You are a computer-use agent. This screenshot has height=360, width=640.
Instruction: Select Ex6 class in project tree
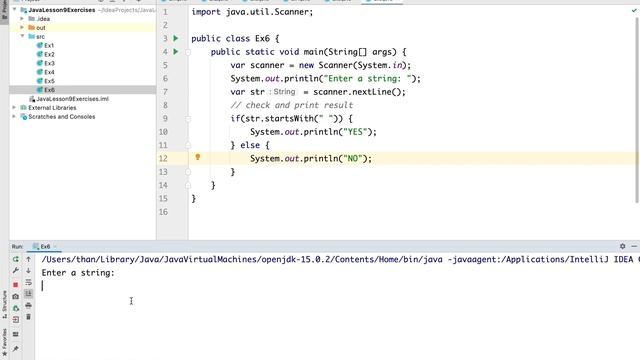[45, 90]
